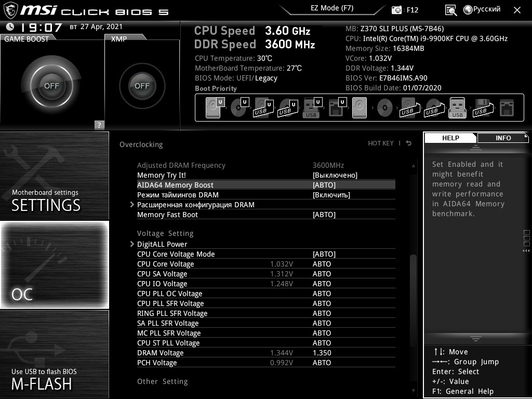Click the BIOS Ver E7B46IMS.A90 text

(387, 78)
